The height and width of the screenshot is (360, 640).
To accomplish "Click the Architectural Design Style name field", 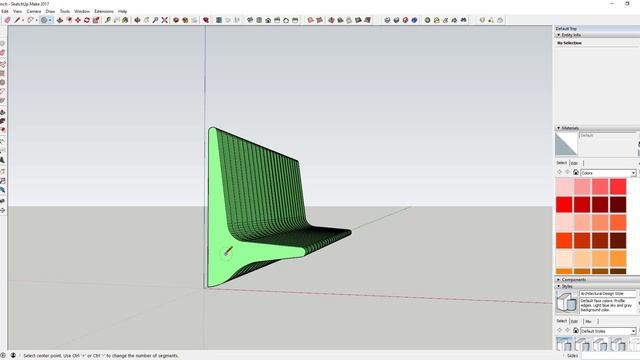I will (x=607, y=293).
